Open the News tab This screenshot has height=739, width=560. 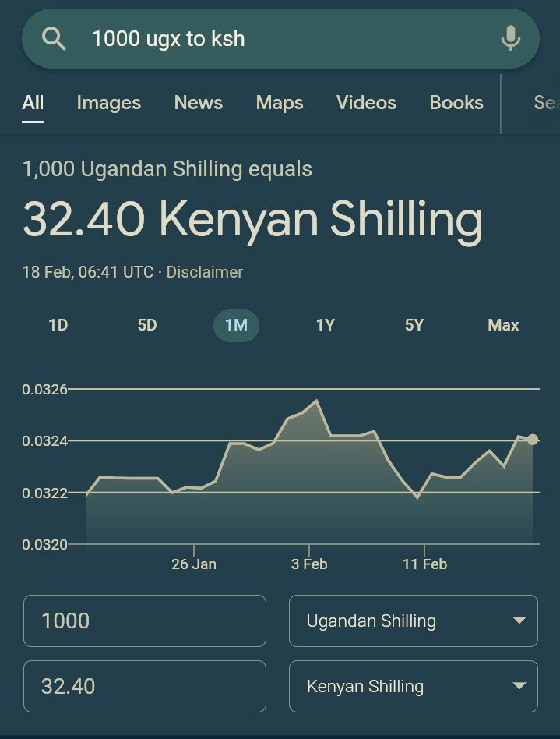pyautogui.click(x=199, y=103)
